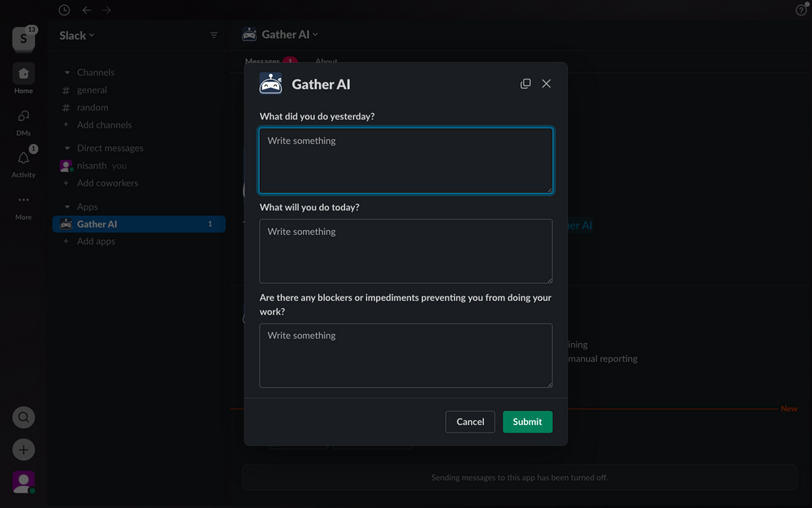Open the Activity bell icon
The image size is (812, 508).
(x=24, y=158)
